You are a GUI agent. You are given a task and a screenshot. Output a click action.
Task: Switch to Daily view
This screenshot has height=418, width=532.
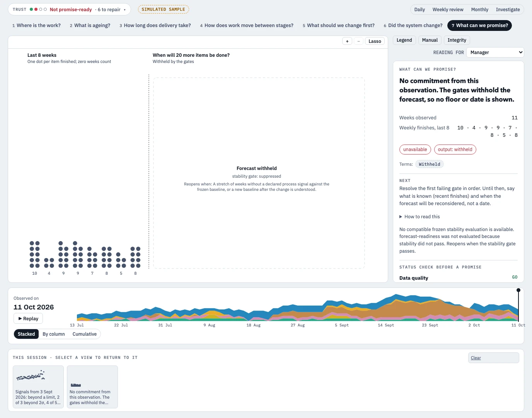419,10
